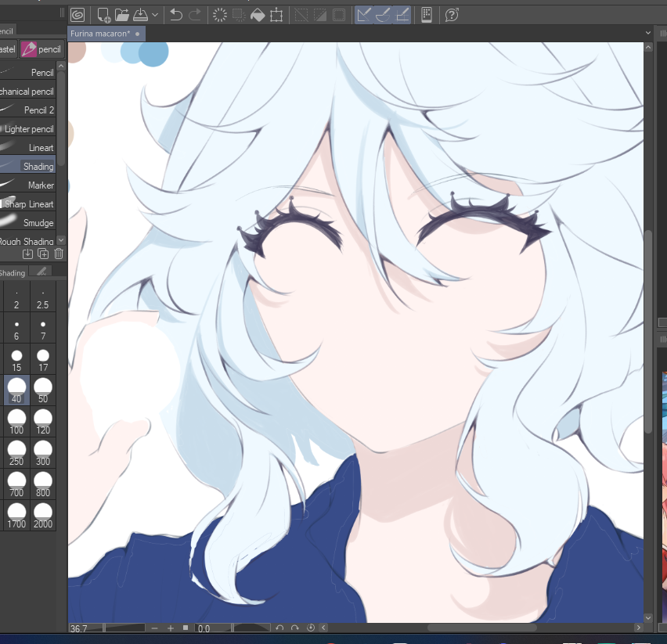Open Clip Studio support help icon

tap(452, 16)
